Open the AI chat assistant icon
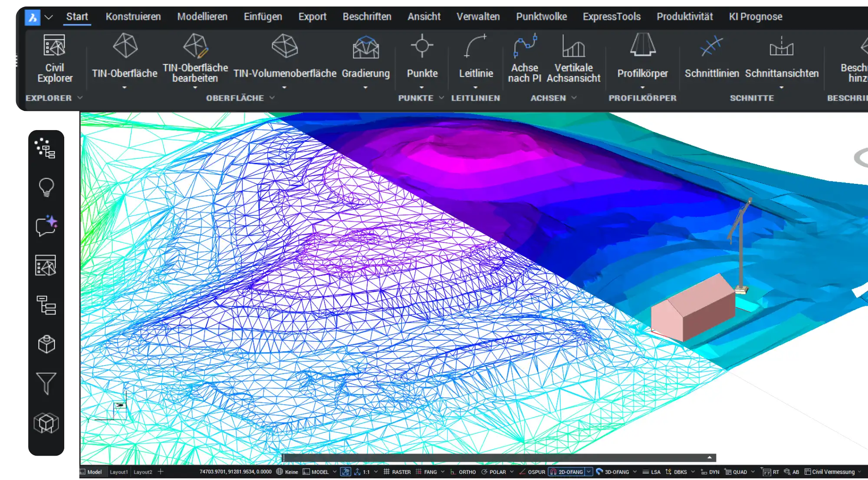This screenshot has width=868, height=480. click(x=46, y=226)
